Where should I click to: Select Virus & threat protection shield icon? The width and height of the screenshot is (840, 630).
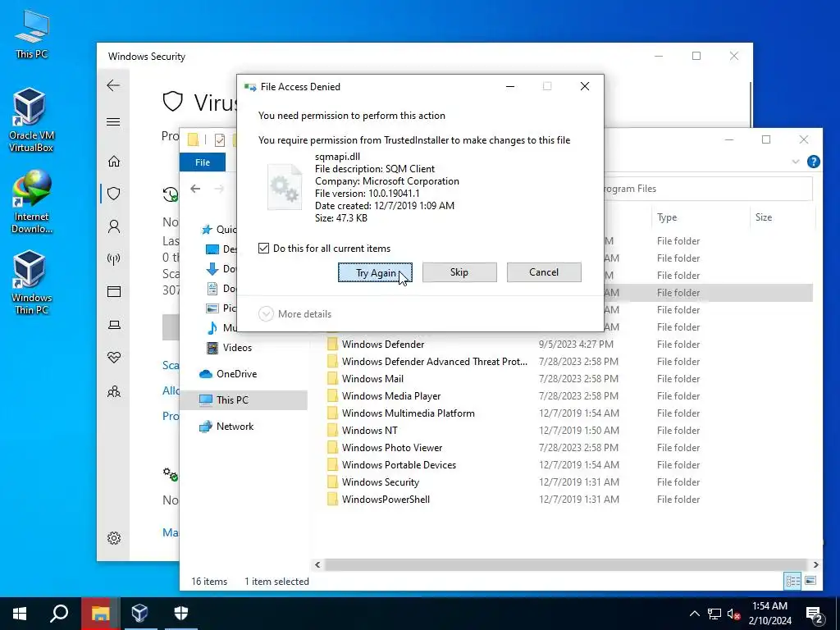(113, 194)
